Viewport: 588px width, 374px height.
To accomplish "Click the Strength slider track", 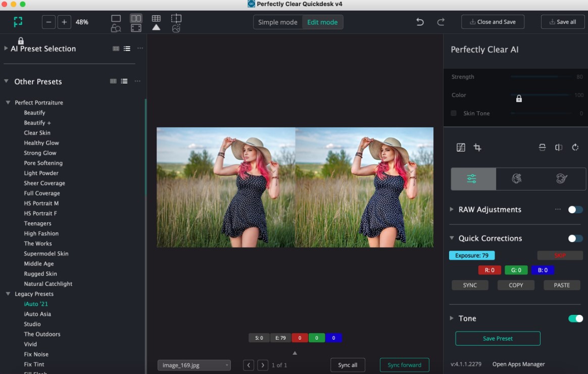I will pyautogui.click(x=541, y=76).
